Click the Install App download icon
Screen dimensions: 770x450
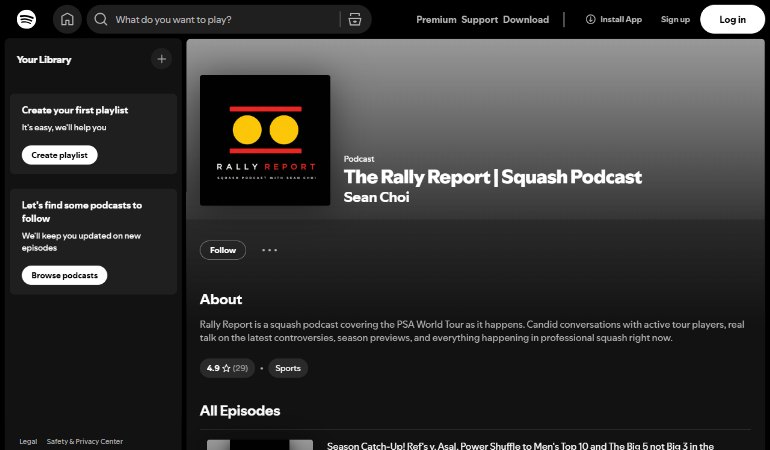[590, 19]
